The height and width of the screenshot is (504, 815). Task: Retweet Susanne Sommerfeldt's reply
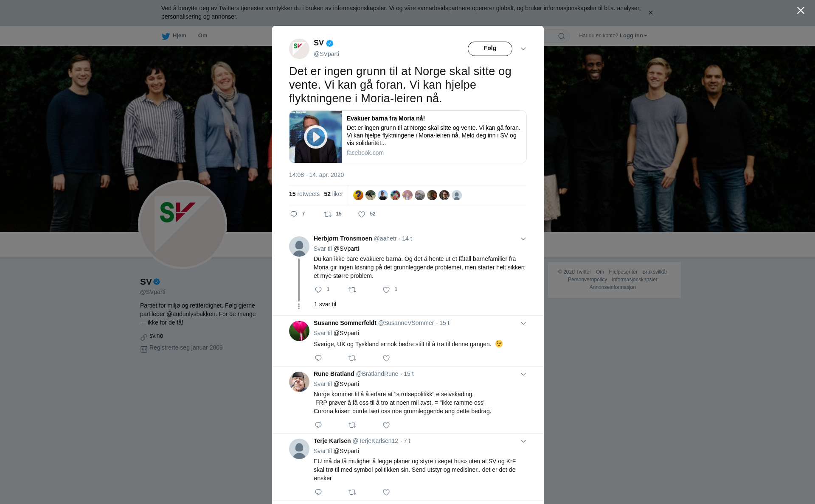pyautogui.click(x=352, y=358)
